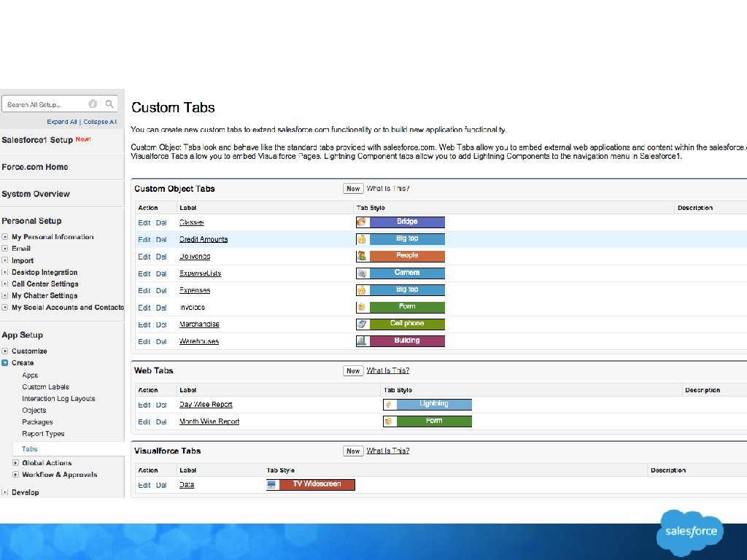Image resolution: width=747 pixels, height=560 pixels.
Task: Open What Is This for Visualforce Tabs
Action: 388,451
